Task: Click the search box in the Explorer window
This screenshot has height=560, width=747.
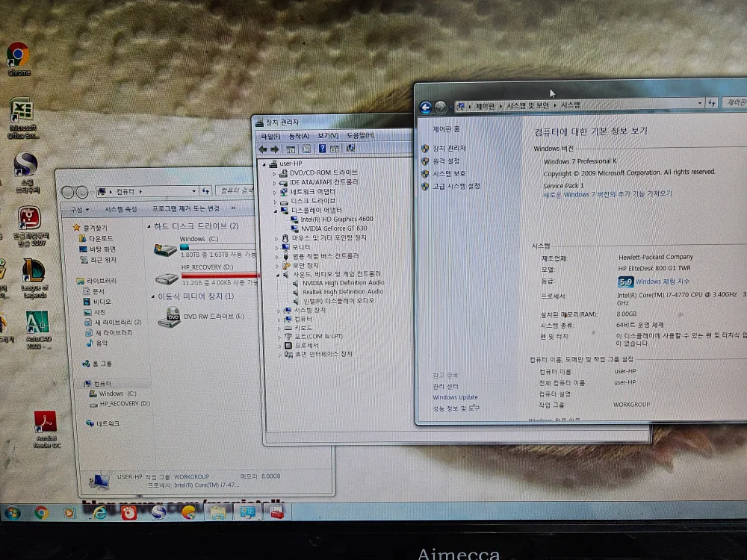Action: click(236, 190)
